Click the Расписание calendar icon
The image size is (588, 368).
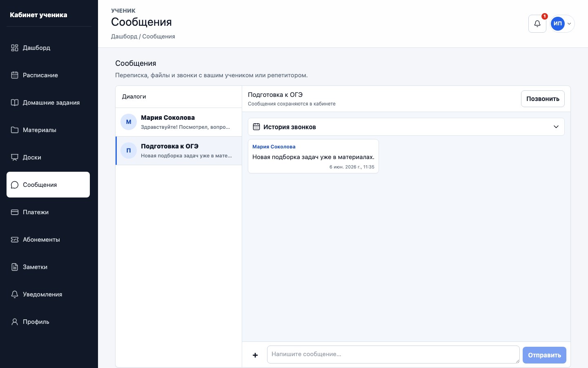[15, 75]
